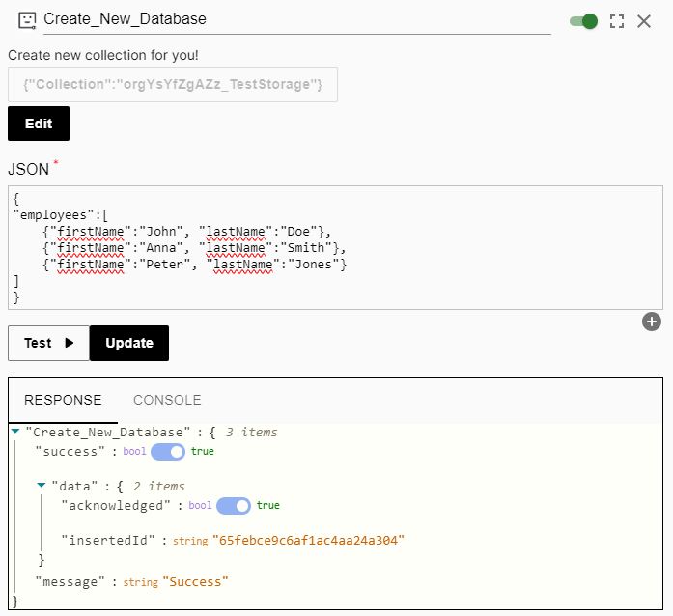
Task: Click the fullscreen expand icon
Action: tap(617, 21)
